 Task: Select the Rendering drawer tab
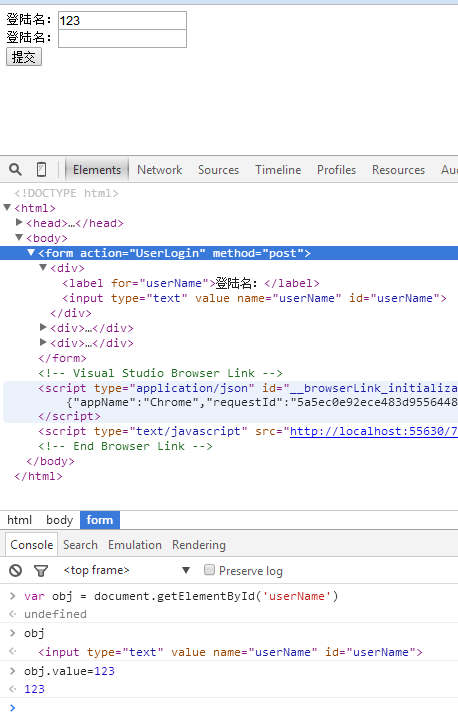pyautogui.click(x=199, y=545)
